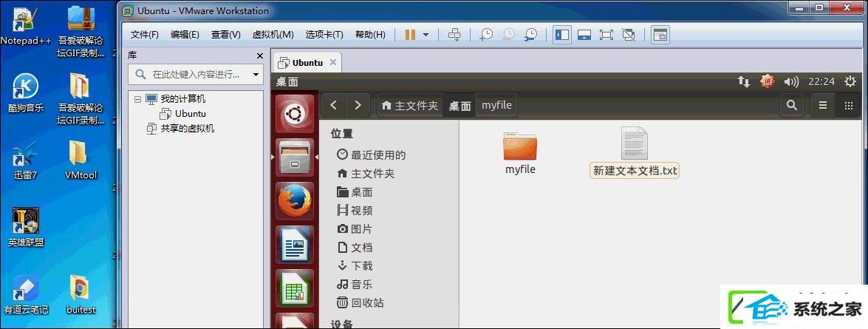Open the snapshot manager toolbar icon
This screenshot has width=868, height=329.
[x=530, y=35]
